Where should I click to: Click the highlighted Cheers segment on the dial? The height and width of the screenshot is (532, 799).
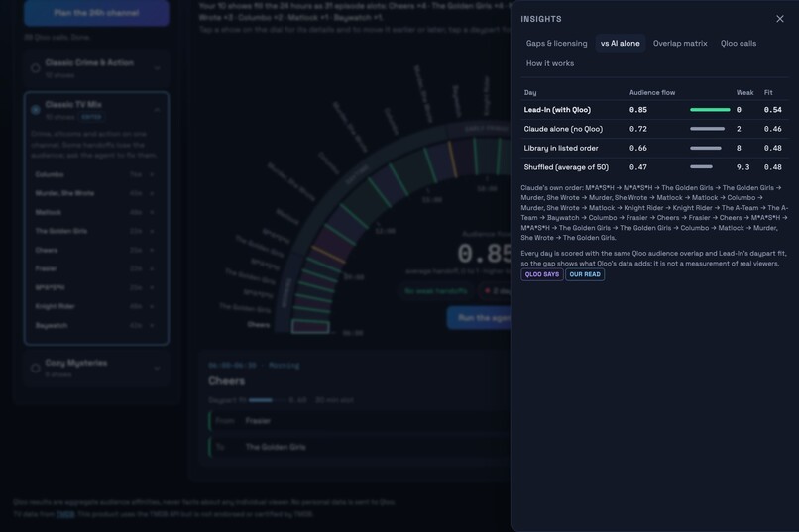pos(310,326)
